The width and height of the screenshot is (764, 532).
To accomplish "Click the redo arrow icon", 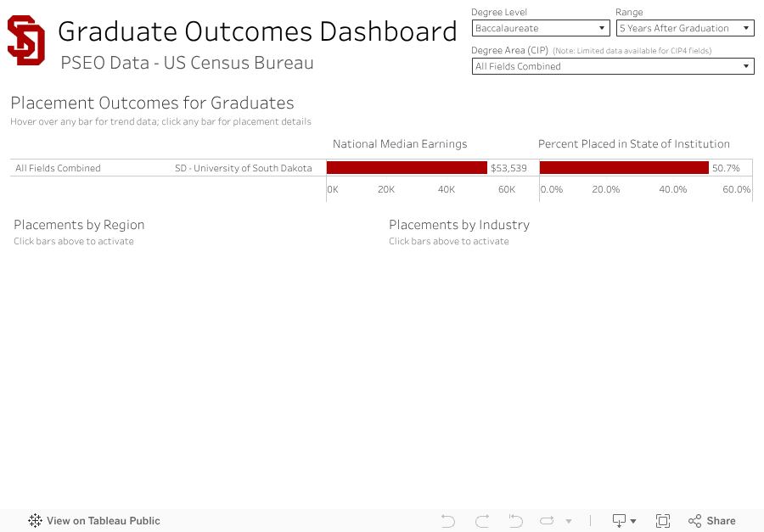I will click(x=482, y=521).
